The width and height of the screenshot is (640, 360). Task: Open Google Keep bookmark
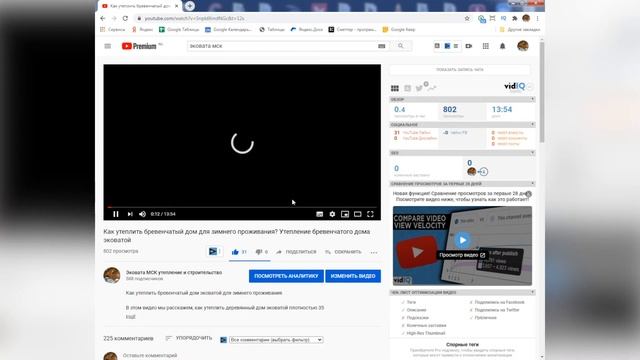coord(399,29)
